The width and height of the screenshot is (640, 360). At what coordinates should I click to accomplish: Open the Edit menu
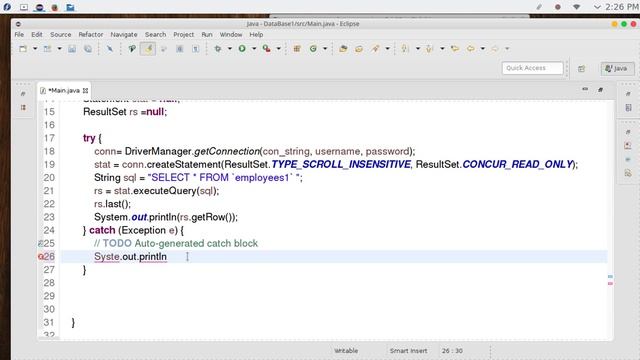point(37,35)
